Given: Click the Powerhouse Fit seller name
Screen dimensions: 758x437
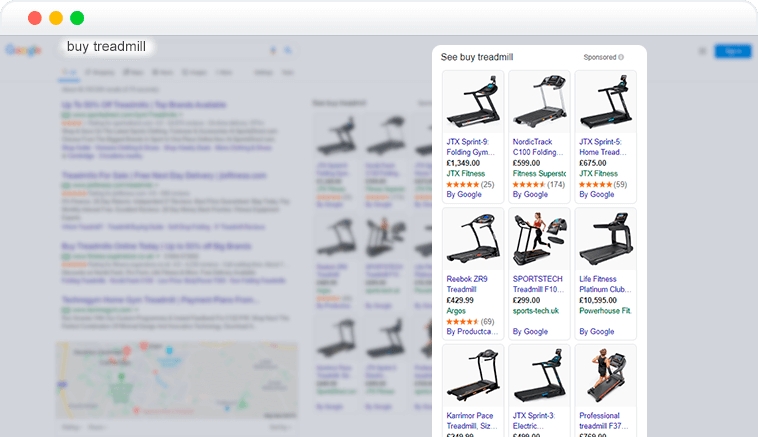Looking at the screenshot, I should point(605,311).
